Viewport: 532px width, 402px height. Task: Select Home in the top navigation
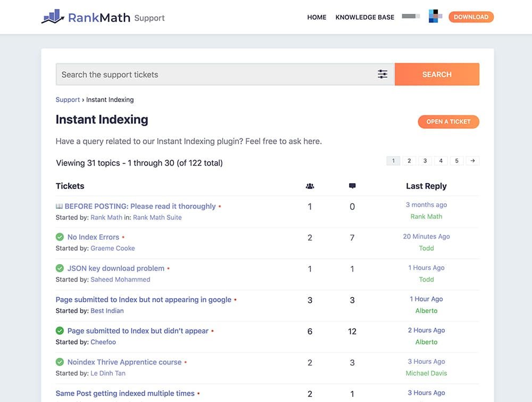317,17
